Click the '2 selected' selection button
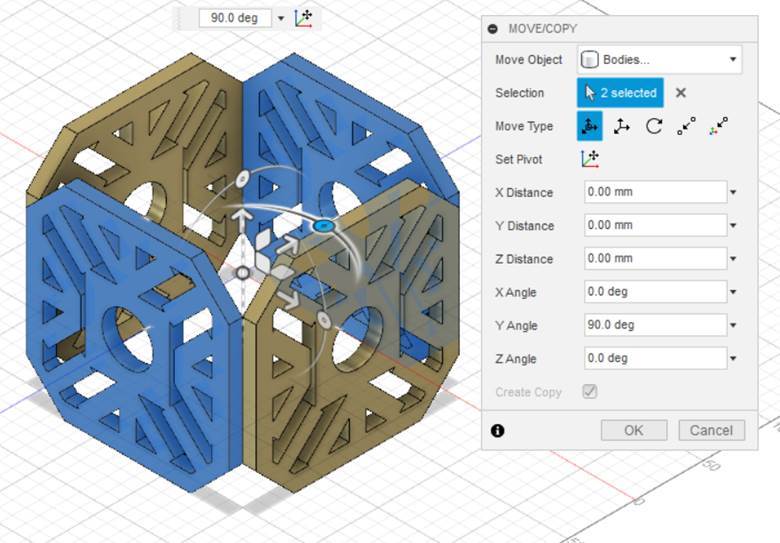 620,92
